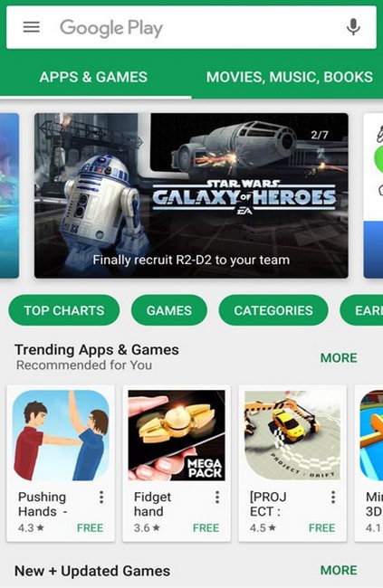Tap the partially visible EAR chip
383x588 pixels.
coord(362,310)
